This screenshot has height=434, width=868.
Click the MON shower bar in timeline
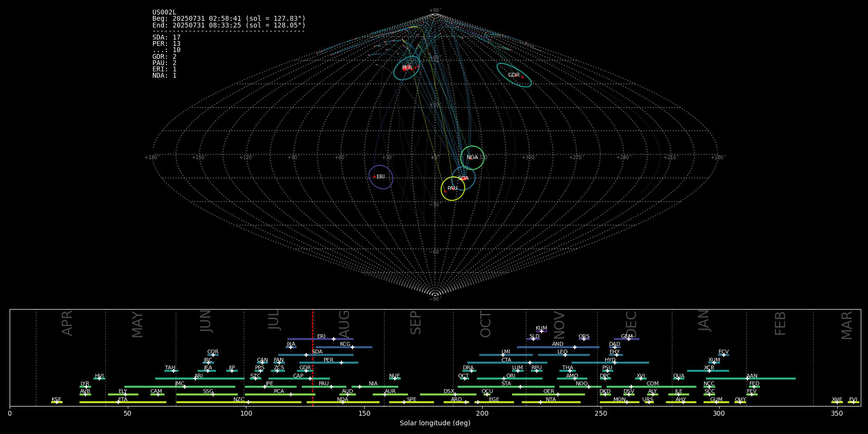point(620,402)
